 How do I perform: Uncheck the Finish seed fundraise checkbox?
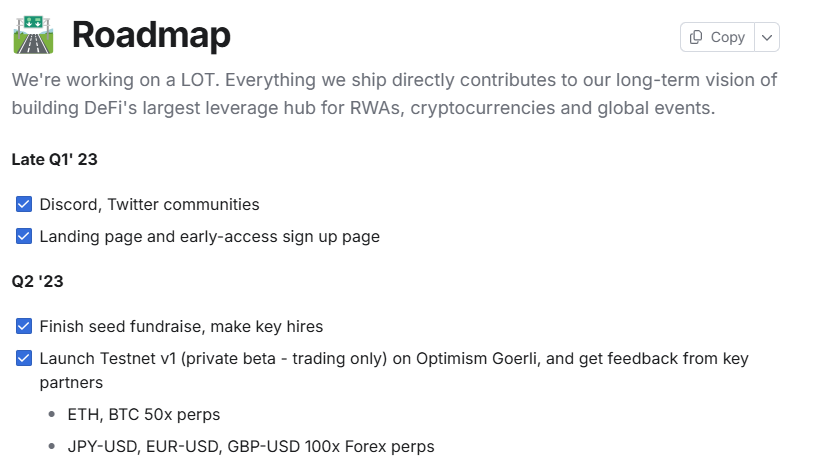click(24, 326)
